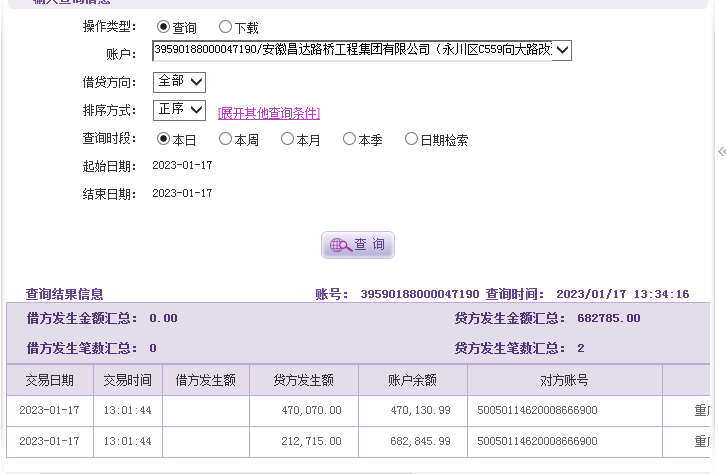The image size is (726, 474).
Task: Select the 查询 operation type radio
Action: click(x=164, y=27)
